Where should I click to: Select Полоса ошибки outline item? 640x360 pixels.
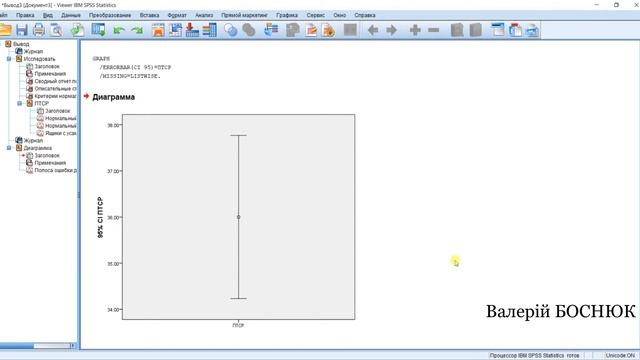[55, 170]
